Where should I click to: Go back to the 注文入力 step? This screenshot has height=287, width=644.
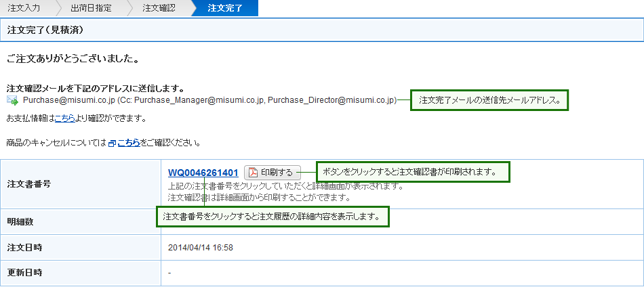point(26,8)
